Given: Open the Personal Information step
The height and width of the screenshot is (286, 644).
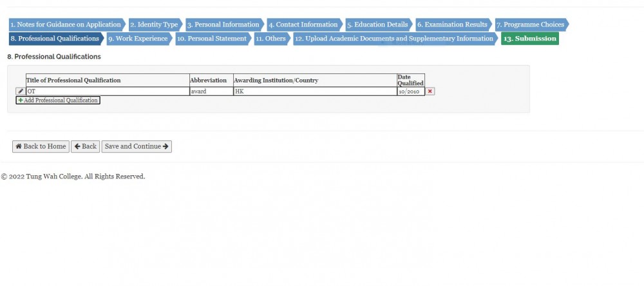Looking at the screenshot, I should [x=223, y=24].
